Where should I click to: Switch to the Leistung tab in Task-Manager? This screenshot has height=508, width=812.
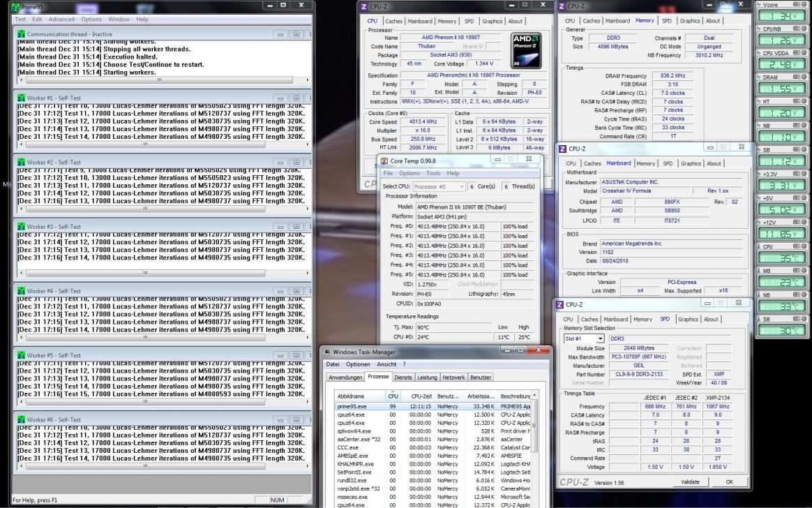point(427,378)
